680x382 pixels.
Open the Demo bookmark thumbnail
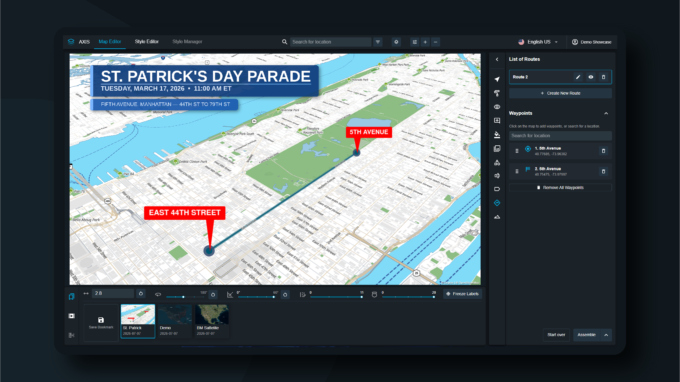175,321
